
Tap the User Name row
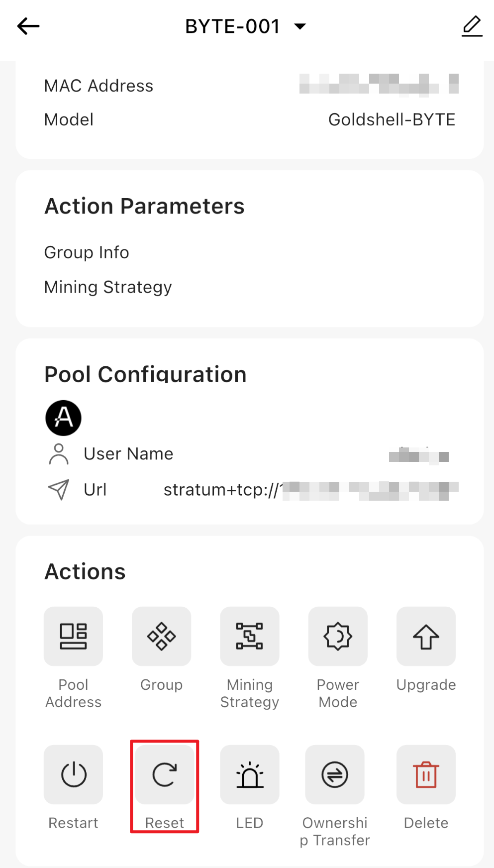click(x=128, y=454)
